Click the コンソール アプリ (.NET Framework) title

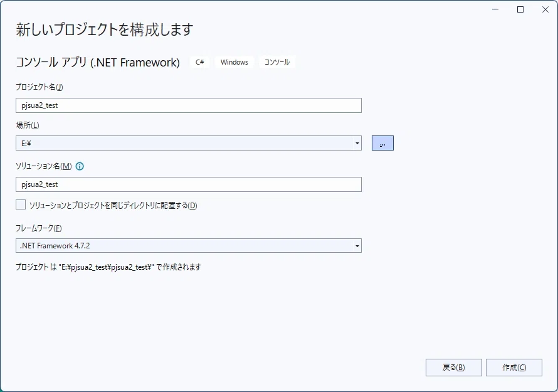[x=98, y=62]
